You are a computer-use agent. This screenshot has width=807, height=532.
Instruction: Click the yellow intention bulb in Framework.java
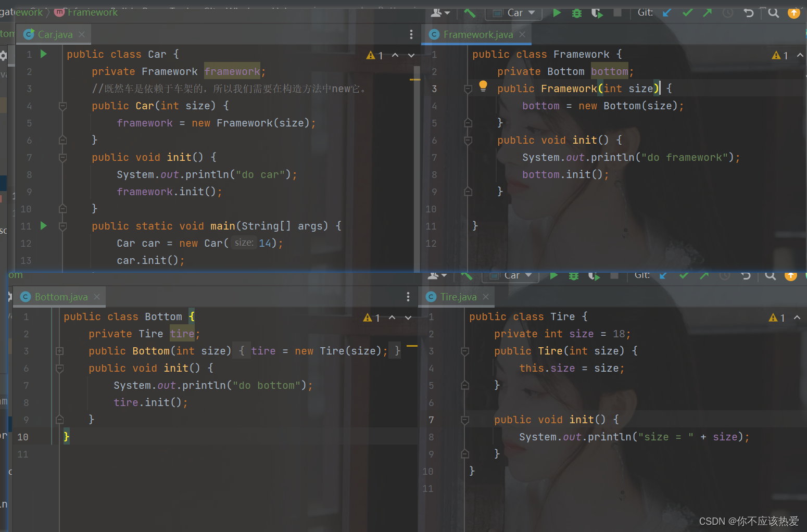483,86
